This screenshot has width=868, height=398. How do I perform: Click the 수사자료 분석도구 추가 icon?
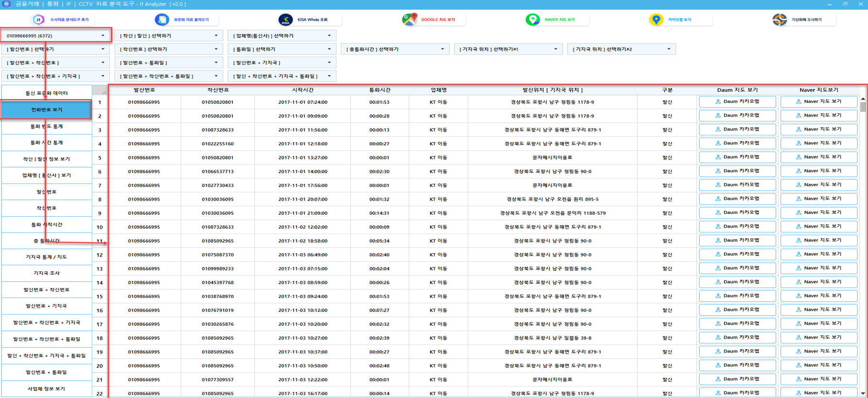click(x=38, y=20)
